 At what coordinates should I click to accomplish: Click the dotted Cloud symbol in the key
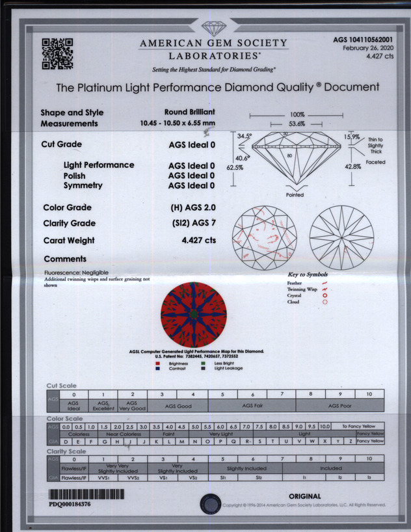(x=325, y=302)
